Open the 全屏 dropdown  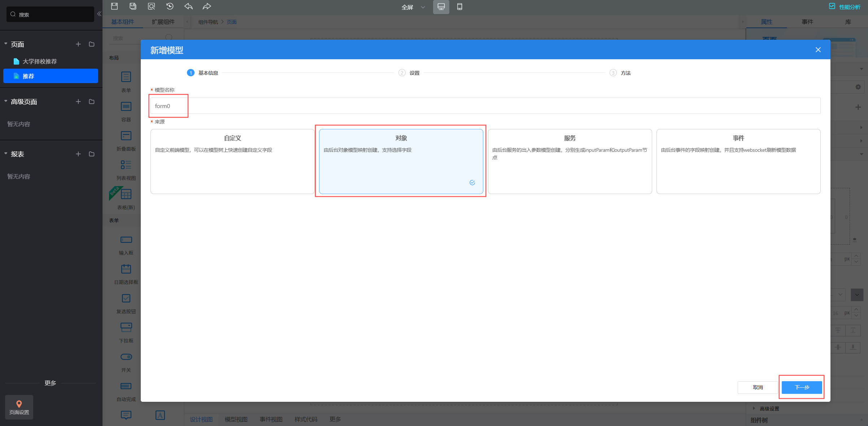point(413,7)
